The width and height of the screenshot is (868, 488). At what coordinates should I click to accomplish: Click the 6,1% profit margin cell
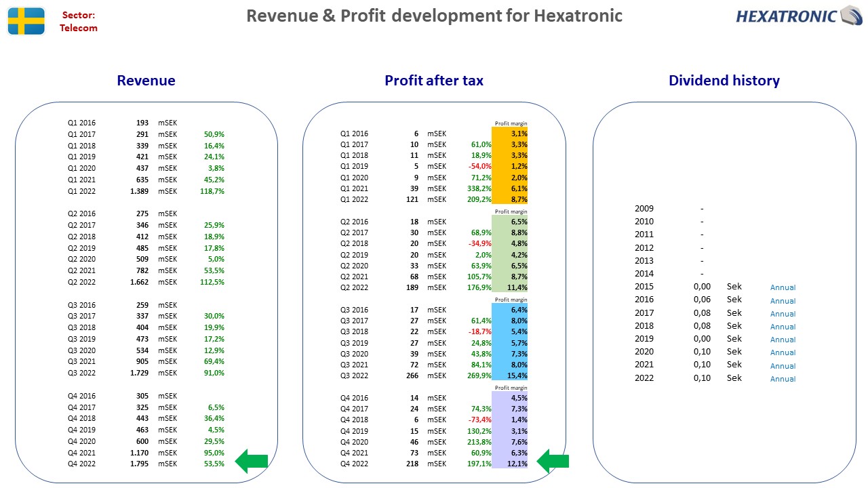coord(510,188)
